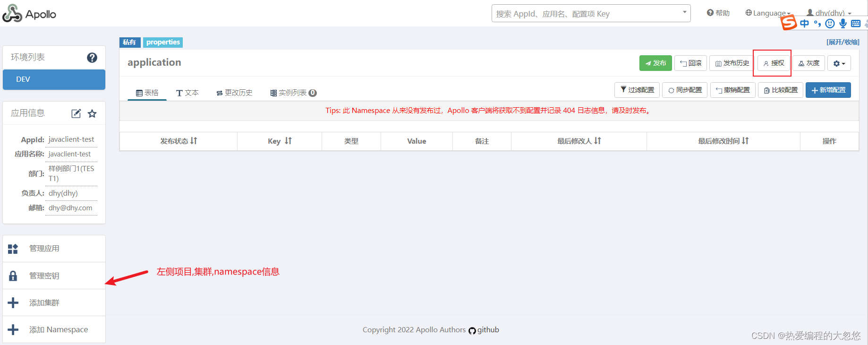
Task: Click the 样例部门1(TEST1) department value
Action: pos(71,173)
